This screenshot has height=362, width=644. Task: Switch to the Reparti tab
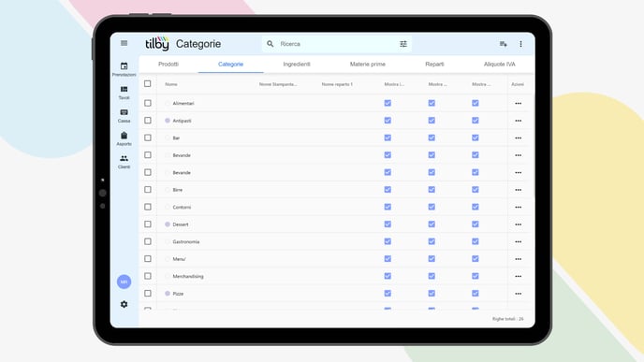434,64
